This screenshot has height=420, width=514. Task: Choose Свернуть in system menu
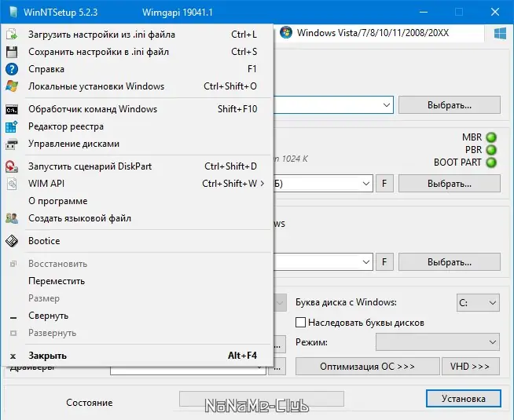point(138,316)
